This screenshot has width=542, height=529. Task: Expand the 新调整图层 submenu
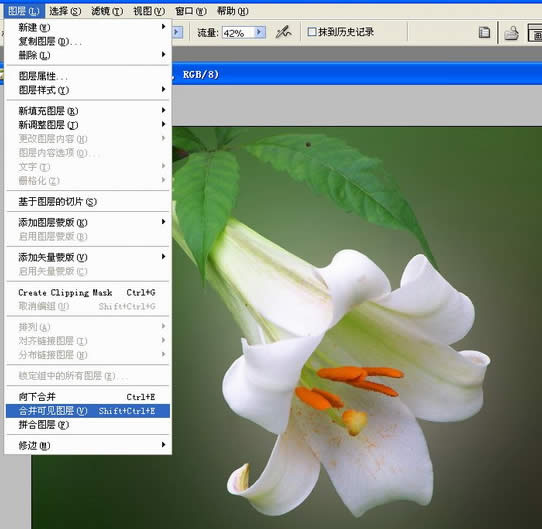click(88, 124)
